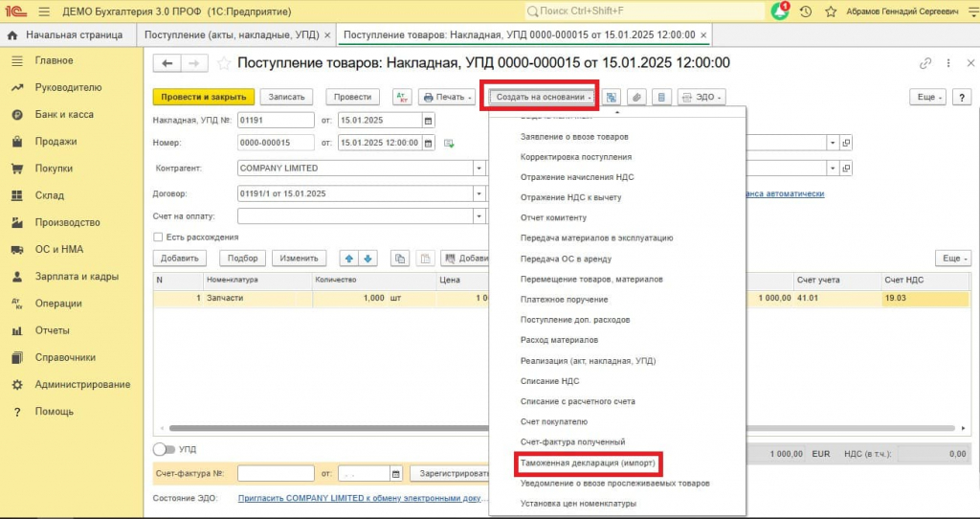Click horizontal table scrollbar
The width and height of the screenshot is (980, 519).
561,428
